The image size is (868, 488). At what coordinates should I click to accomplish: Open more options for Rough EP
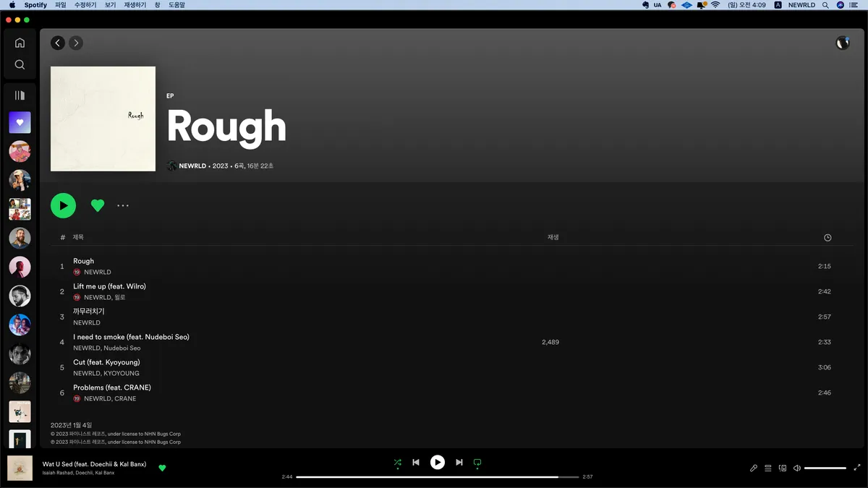pos(123,206)
